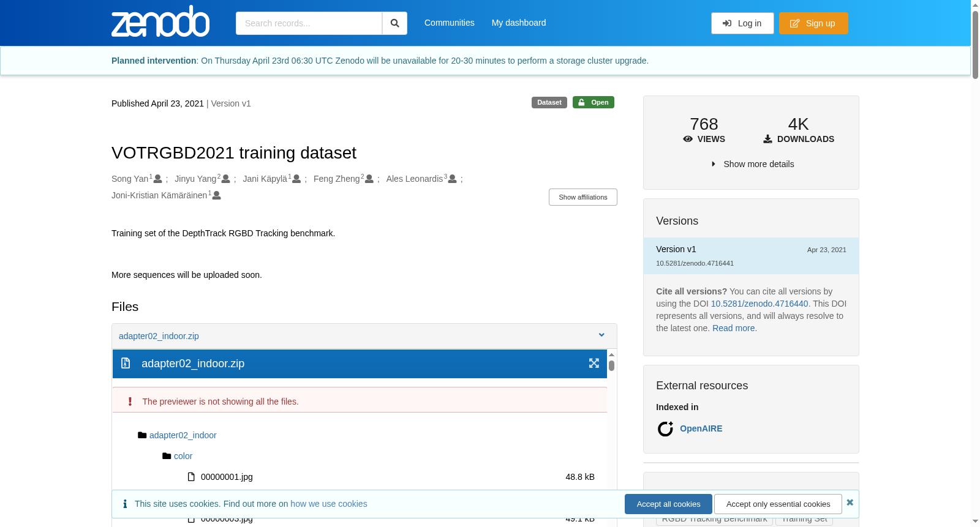The height and width of the screenshot is (527, 980).
Task: Open how we use cookies link
Action: 329,504
